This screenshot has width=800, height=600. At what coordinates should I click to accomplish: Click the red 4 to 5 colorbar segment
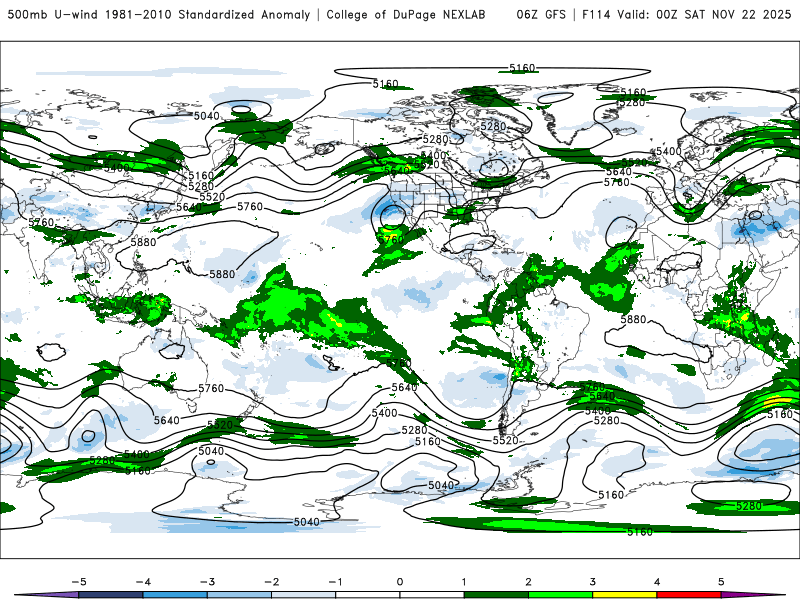(x=689, y=595)
